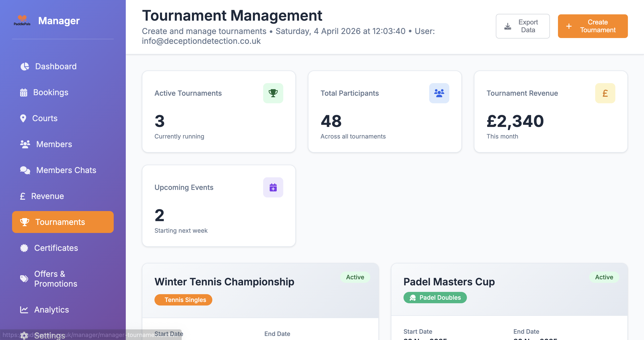
Task: Click the Courts map pin icon
Action: coord(23,118)
